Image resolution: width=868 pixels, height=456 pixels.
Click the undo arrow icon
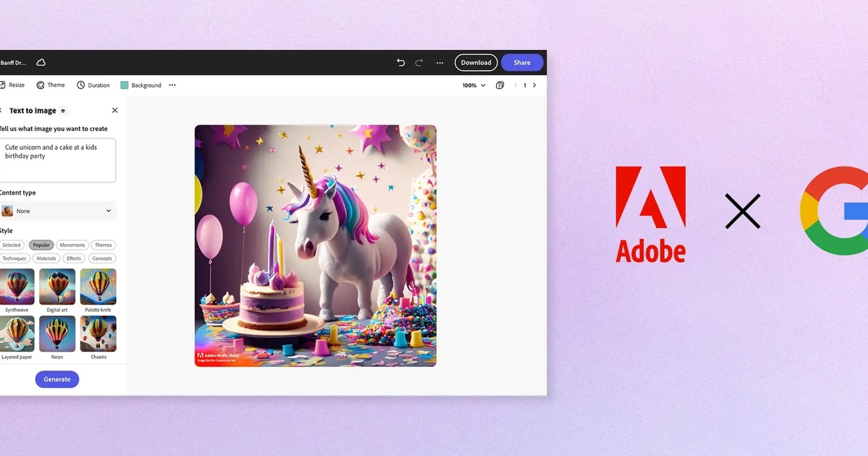click(401, 63)
